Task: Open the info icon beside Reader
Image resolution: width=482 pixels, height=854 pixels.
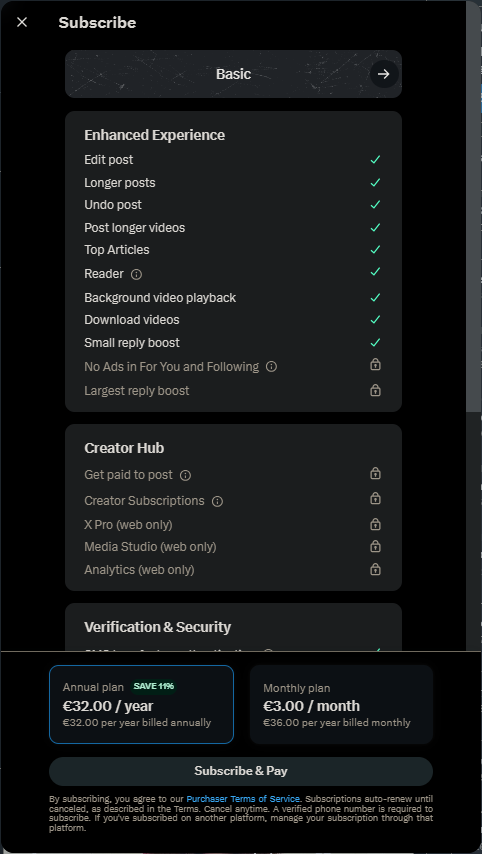Action: (x=137, y=274)
